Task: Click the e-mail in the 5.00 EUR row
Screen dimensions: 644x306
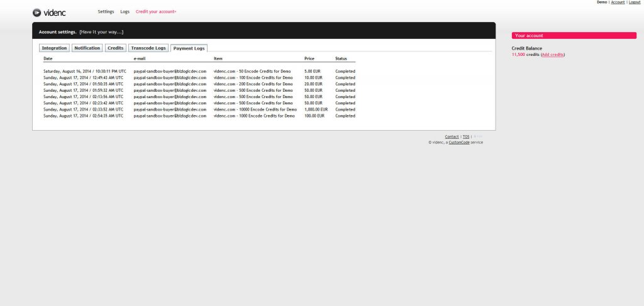Action: pyautogui.click(x=170, y=72)
